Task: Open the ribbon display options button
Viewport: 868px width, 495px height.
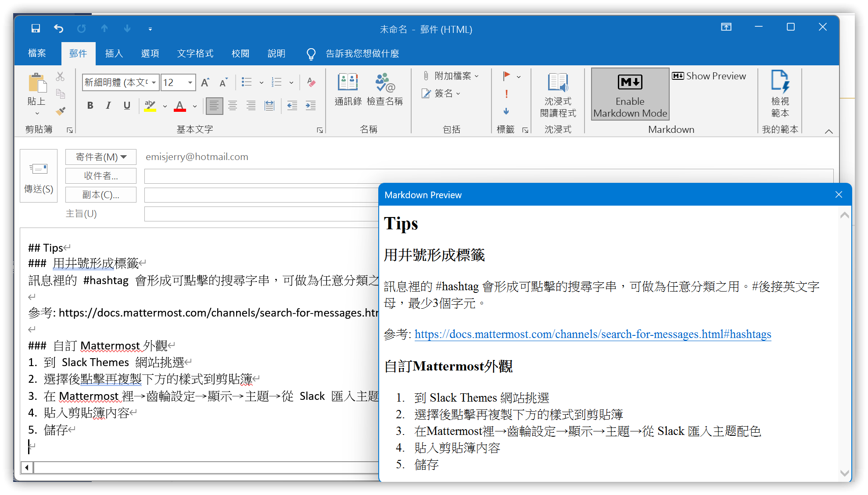Action: [x=726, y=27]
